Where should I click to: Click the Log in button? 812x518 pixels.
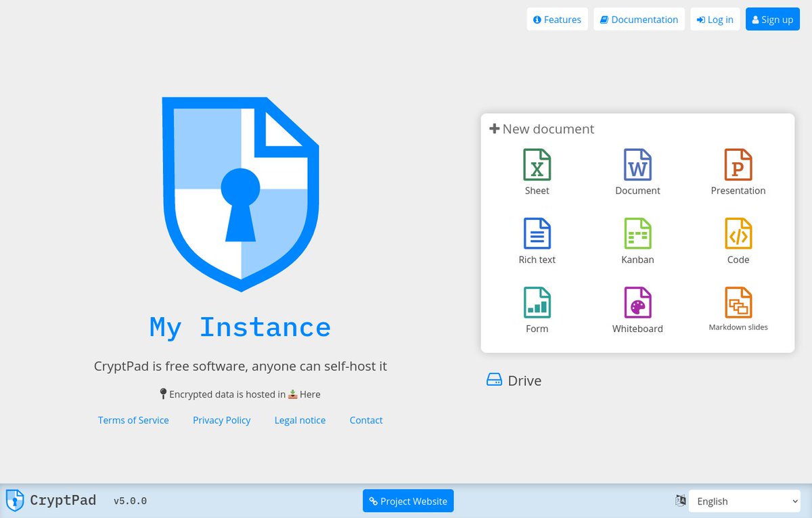pos(715,20)
